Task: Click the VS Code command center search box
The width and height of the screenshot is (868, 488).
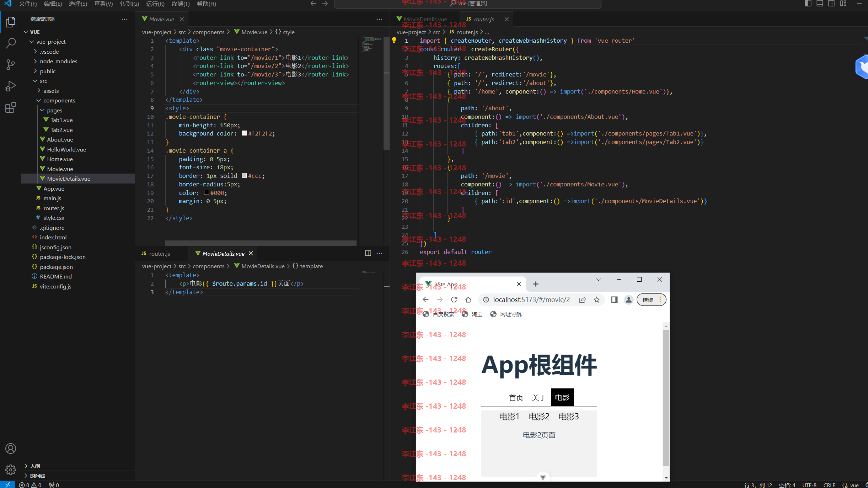Action: 467,4
